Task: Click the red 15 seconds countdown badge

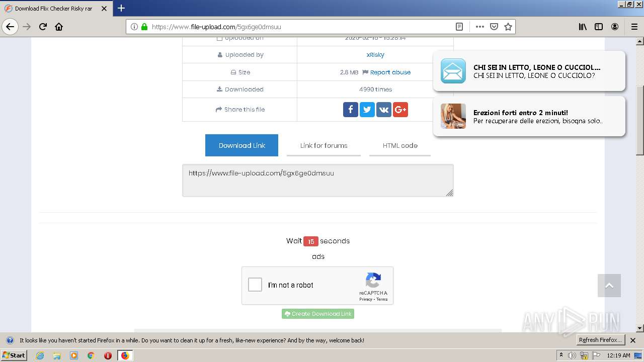Action: [x=311, y=241]
